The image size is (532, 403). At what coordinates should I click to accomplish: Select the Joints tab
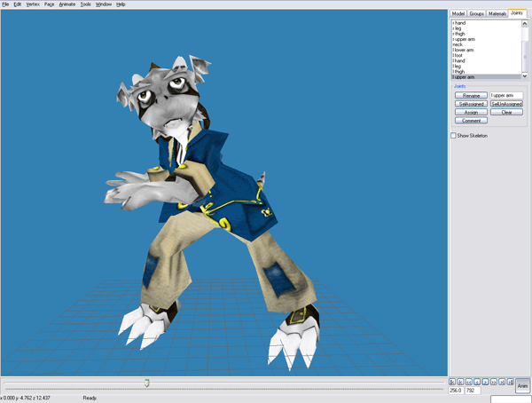pos(517,13)
